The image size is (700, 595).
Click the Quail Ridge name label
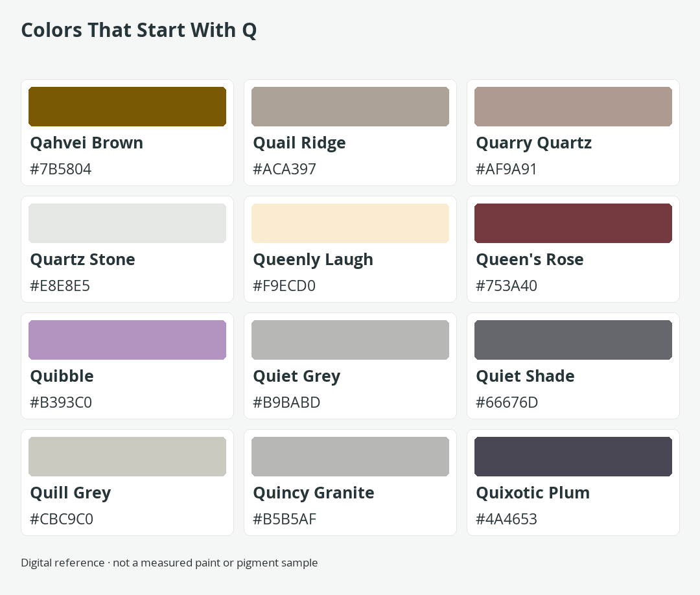click(299, 143)
